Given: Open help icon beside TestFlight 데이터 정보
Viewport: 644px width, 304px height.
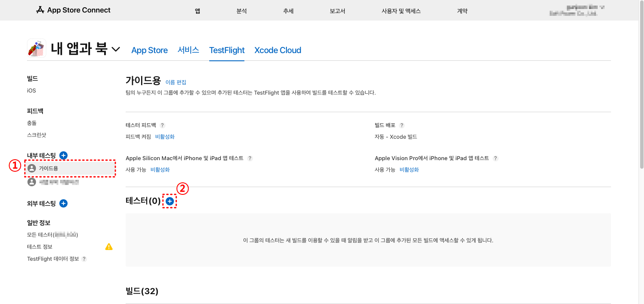Looking at the screenshot, I should [x=84, y=259].
